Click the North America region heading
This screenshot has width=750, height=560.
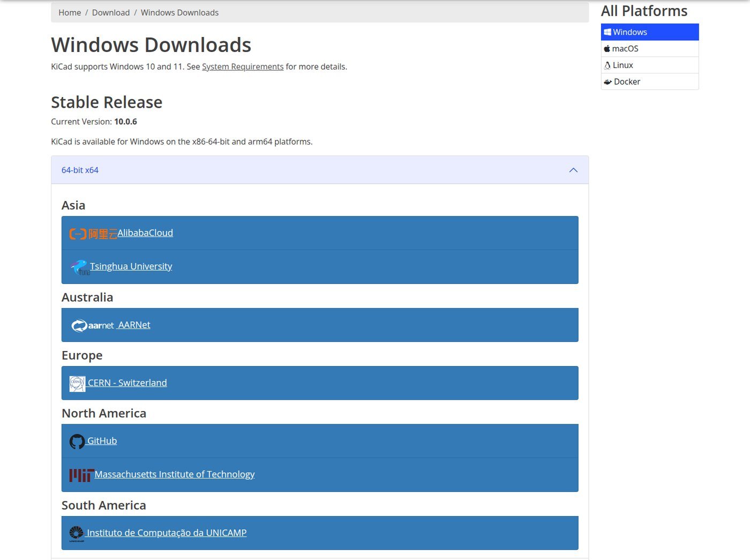coord(104,413)
